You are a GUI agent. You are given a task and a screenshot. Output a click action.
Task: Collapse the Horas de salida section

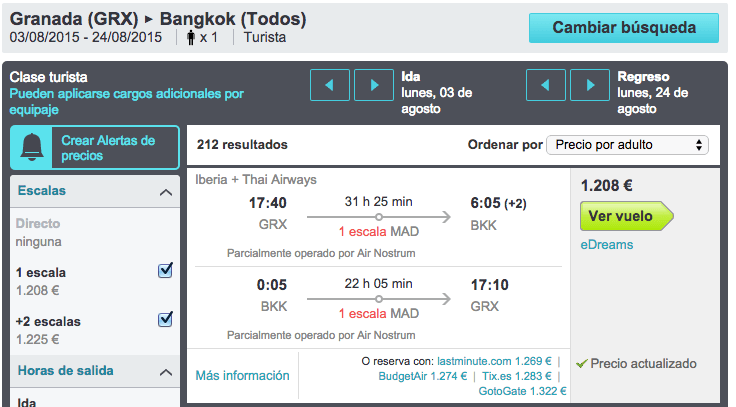(x=165, y=372)
